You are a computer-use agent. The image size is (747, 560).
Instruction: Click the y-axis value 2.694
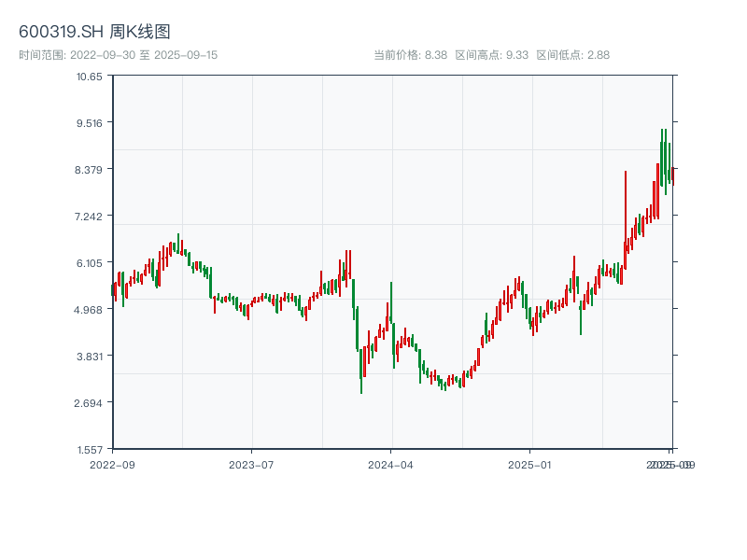(x=88, y=403)
